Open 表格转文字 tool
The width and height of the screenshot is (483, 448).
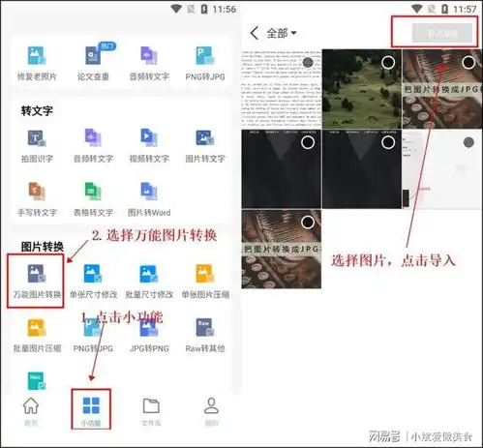pos(93,199)
